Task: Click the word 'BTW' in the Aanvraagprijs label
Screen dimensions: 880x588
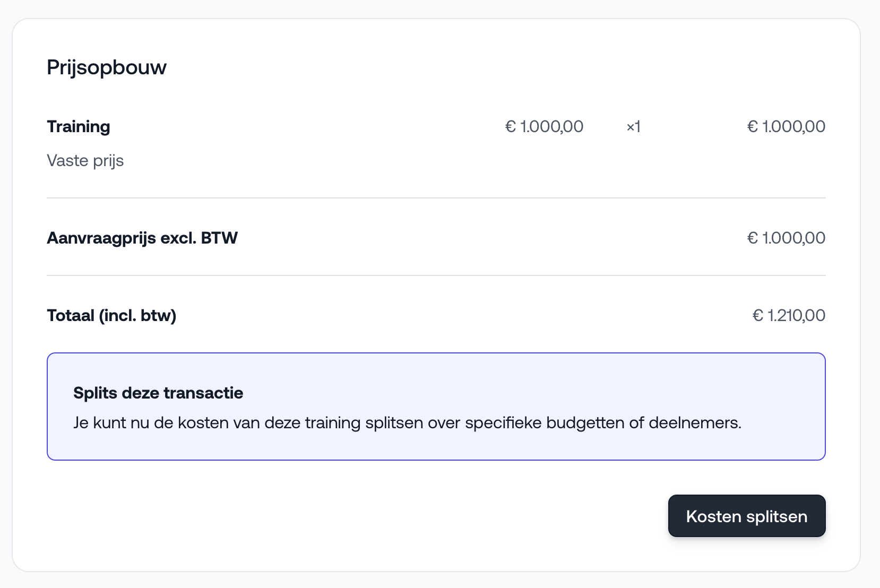Action: (219, 238)
